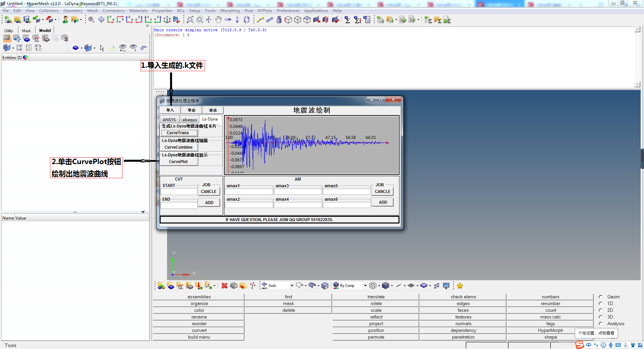
Task: Click the calculator icon in top toolbar
Action: pyautogui.click(x=367, y=20)
